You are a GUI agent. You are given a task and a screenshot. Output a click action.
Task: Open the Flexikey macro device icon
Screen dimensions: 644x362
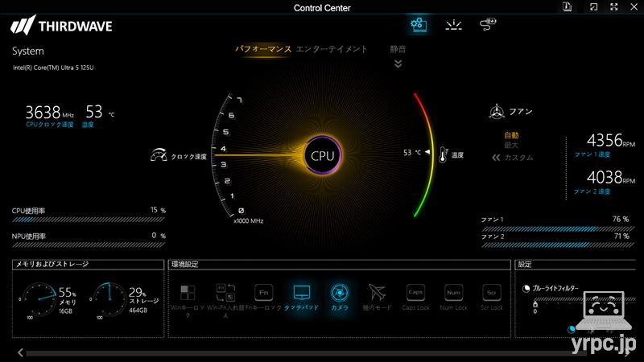(x=488, y=24)
